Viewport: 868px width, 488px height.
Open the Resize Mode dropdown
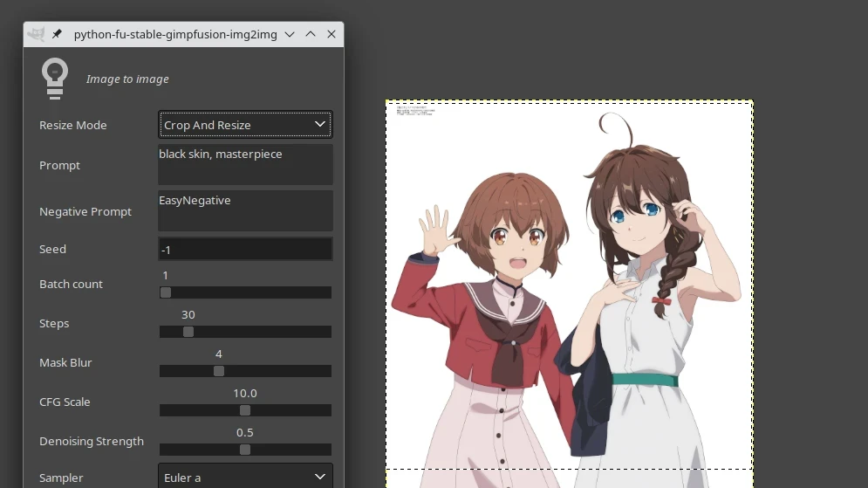pos(245,125)
